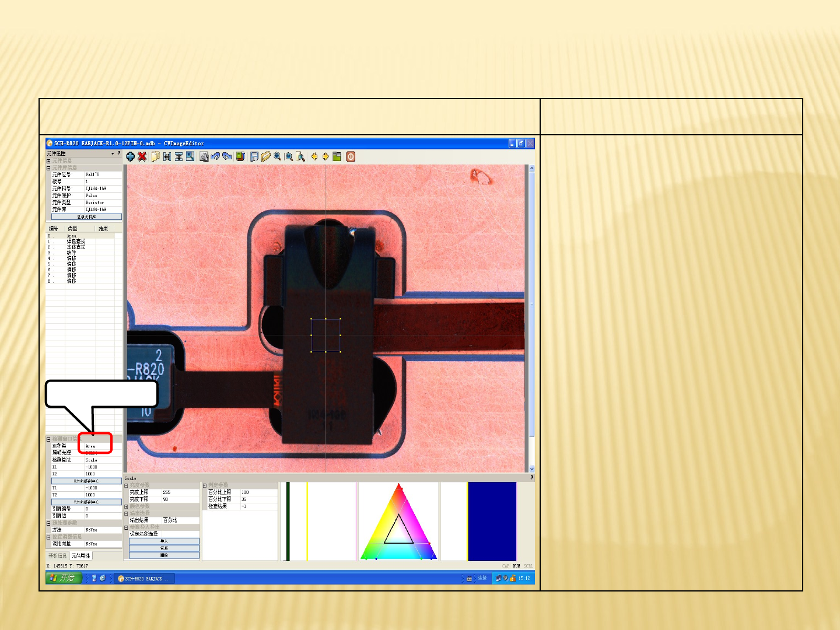Collapse the 输出选择 section
This screenshot has width=840, height=630.
point(126,513)
